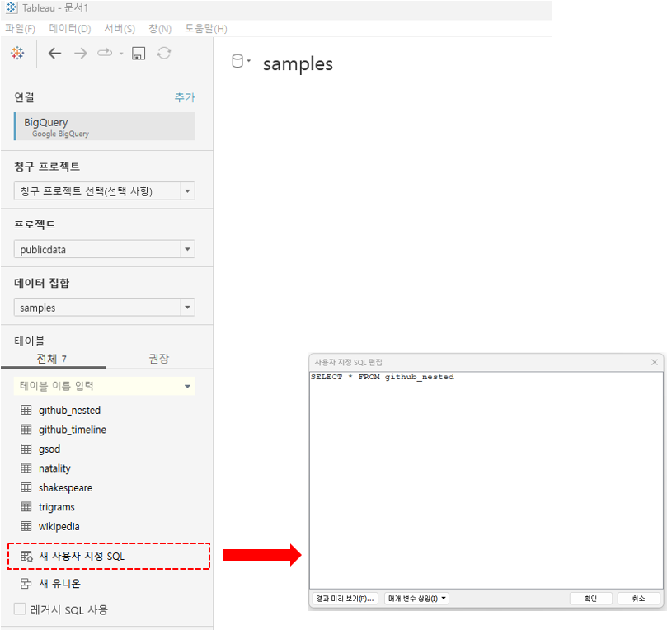
Task: Click the 추가 link to add a connection
Action: click(185, 97)
